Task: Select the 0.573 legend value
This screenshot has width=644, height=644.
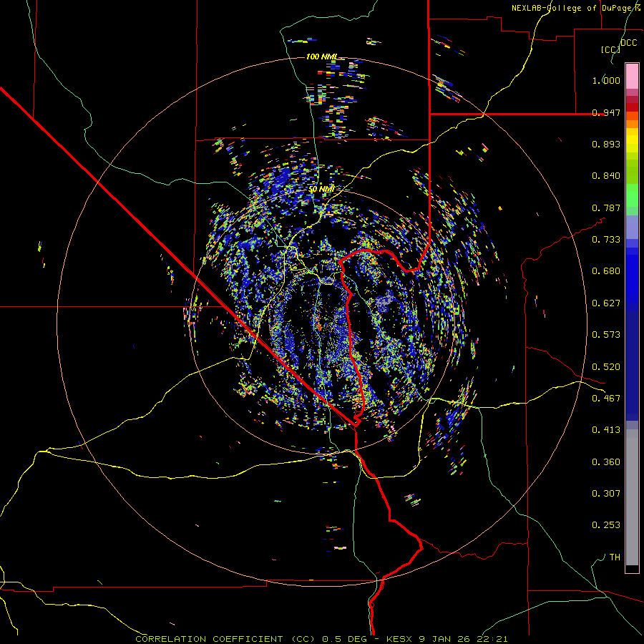Action: pos(606,335)
